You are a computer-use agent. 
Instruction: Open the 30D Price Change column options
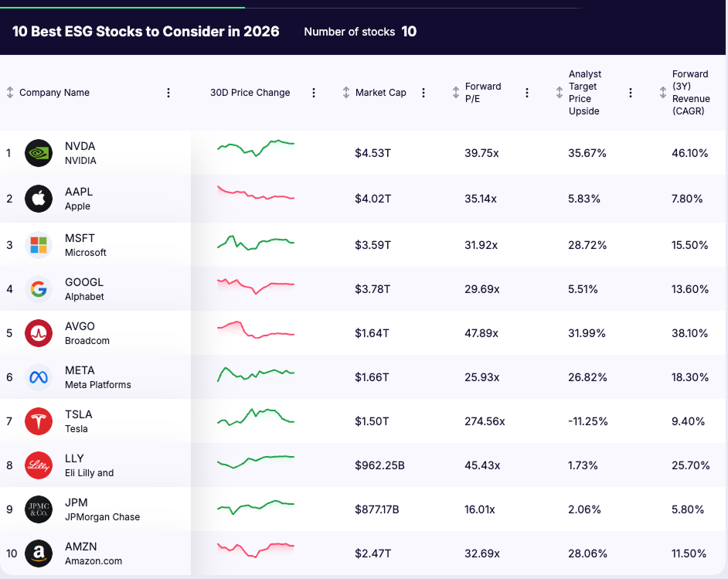314,92
